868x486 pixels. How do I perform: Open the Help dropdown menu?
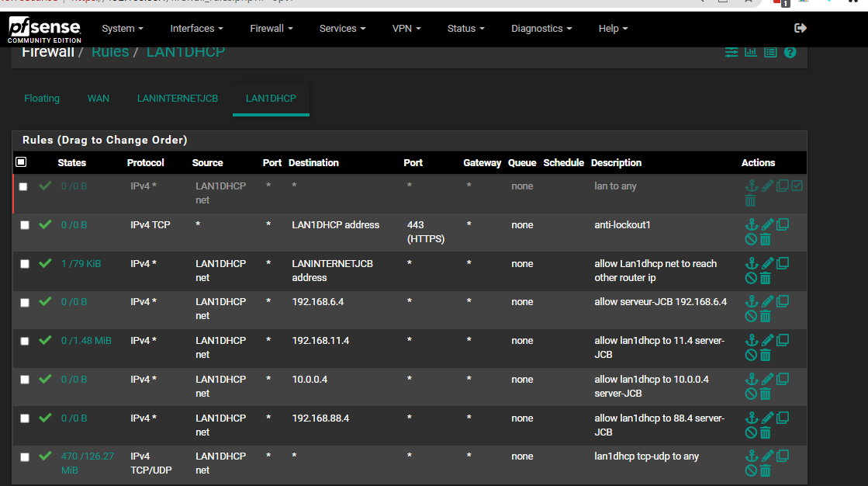(613, 28)
